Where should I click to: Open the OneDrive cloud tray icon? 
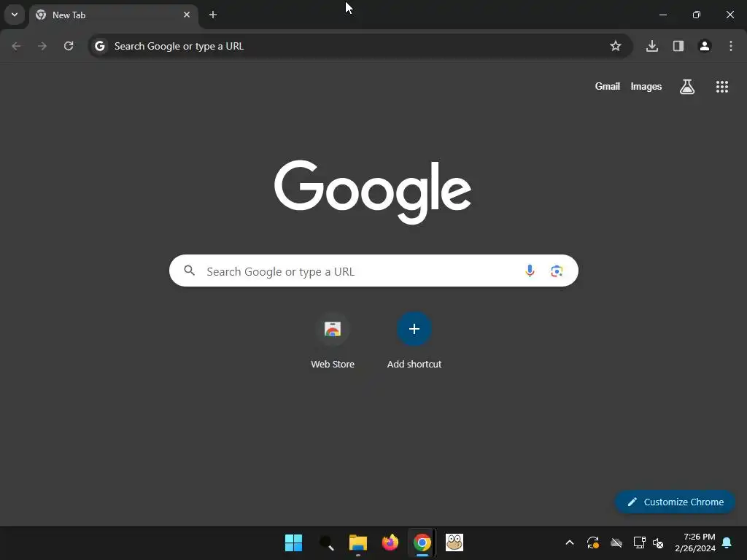point(616,542)
